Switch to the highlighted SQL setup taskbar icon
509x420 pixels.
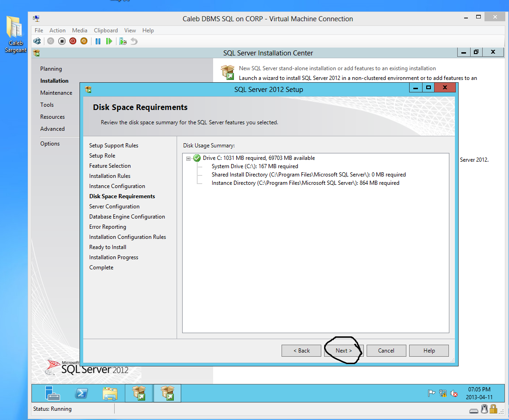coord(167,393)
